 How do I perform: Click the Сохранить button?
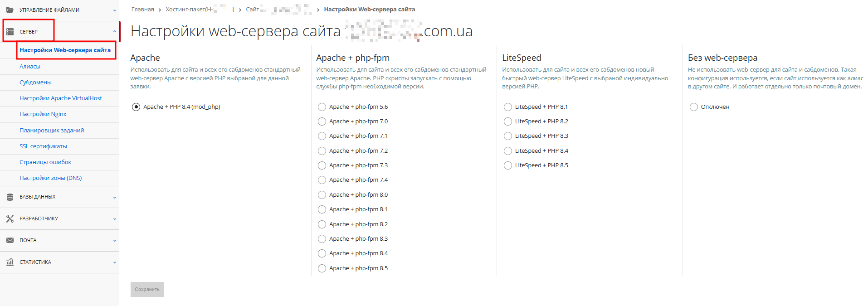(x=146, y=289)
